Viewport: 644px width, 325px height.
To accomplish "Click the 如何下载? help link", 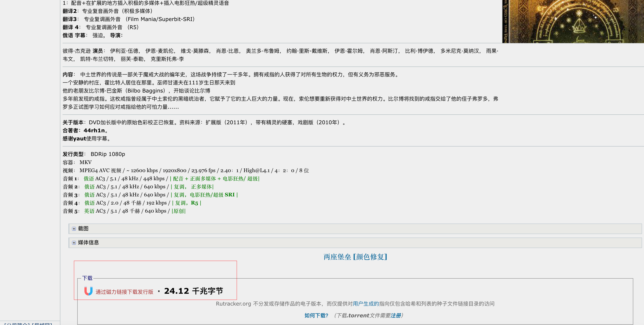I will 316,316.
